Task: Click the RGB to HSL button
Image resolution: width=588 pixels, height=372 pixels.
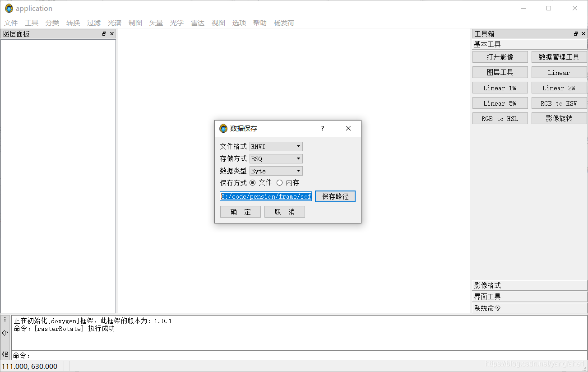Action: click(500, 118)
